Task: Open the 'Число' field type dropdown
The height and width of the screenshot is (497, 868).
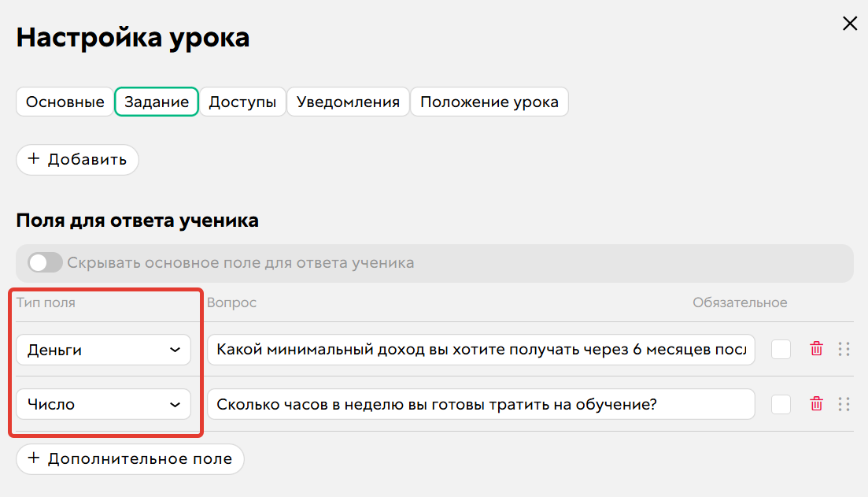Action: click(x=104, y=404)
